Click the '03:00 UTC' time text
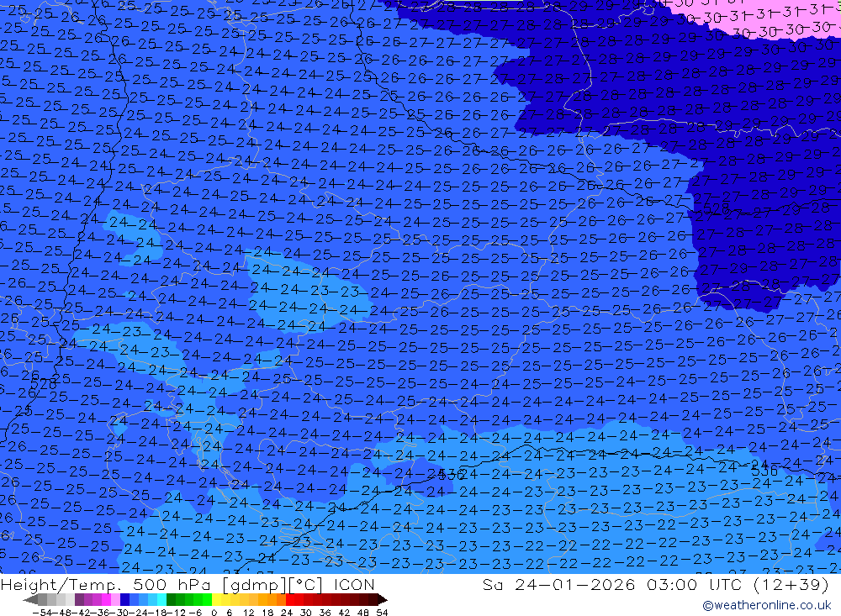Screen dimensions: 841x616 click(x=694, y=584)
